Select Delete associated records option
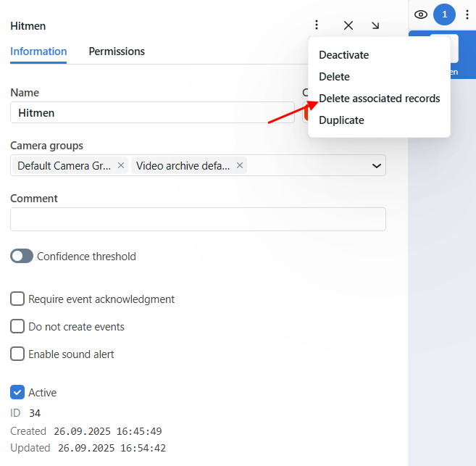Image resolution: width=476 pixels, height=466 pixels. [379, 99]
